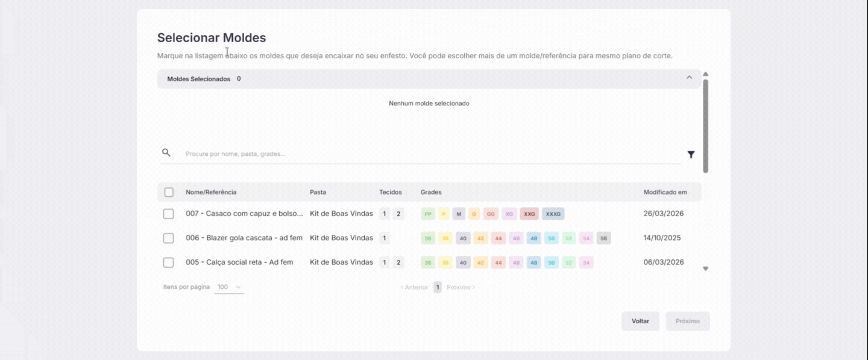Click the XG grade chip
This screenshot has width=868, height=360.
(x=509, y=214)
